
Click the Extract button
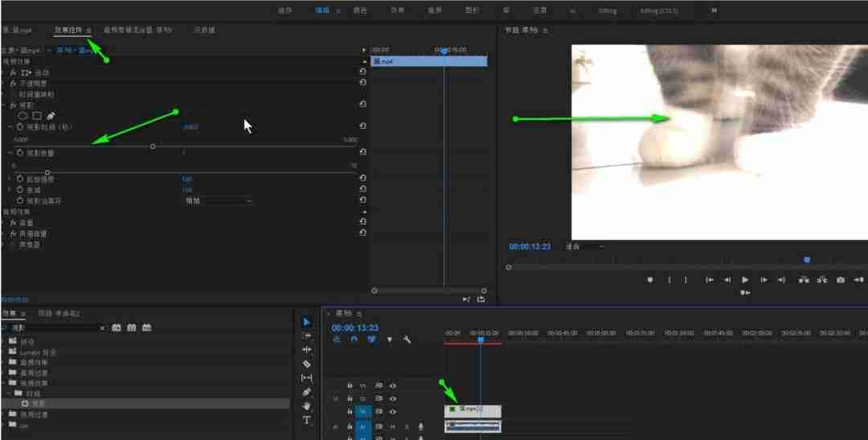[x=822, y=280]
